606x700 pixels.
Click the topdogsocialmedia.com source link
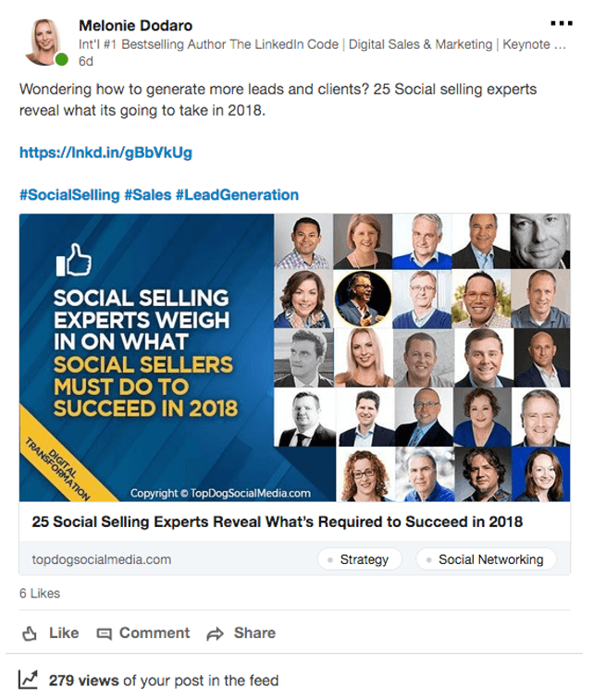pyautogui.click(x=101, y=559)
